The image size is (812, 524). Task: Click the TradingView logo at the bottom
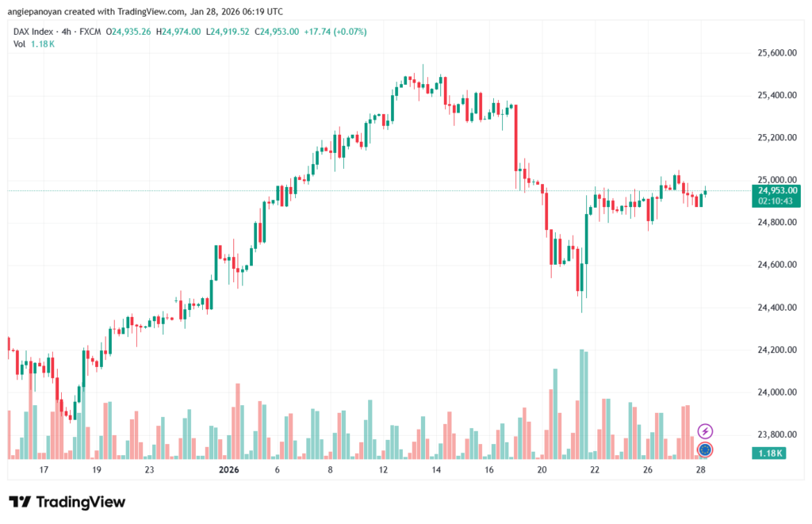pos(67,502)
